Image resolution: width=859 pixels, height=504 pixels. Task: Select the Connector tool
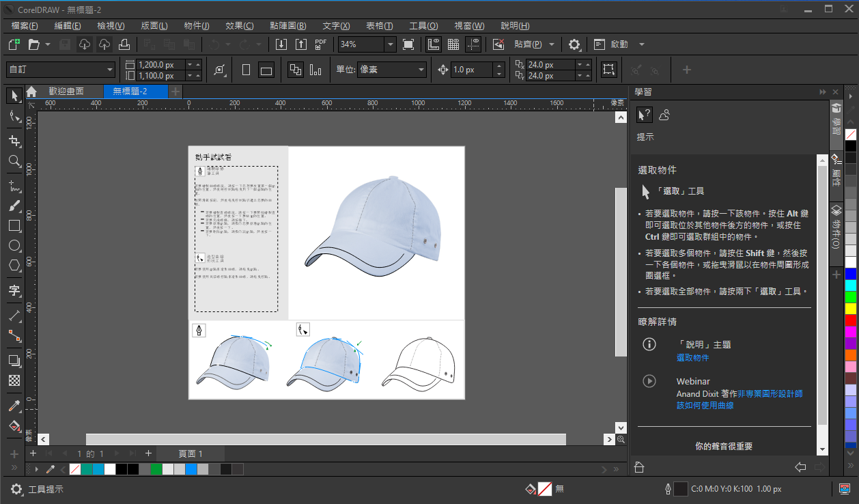point(14,335)
